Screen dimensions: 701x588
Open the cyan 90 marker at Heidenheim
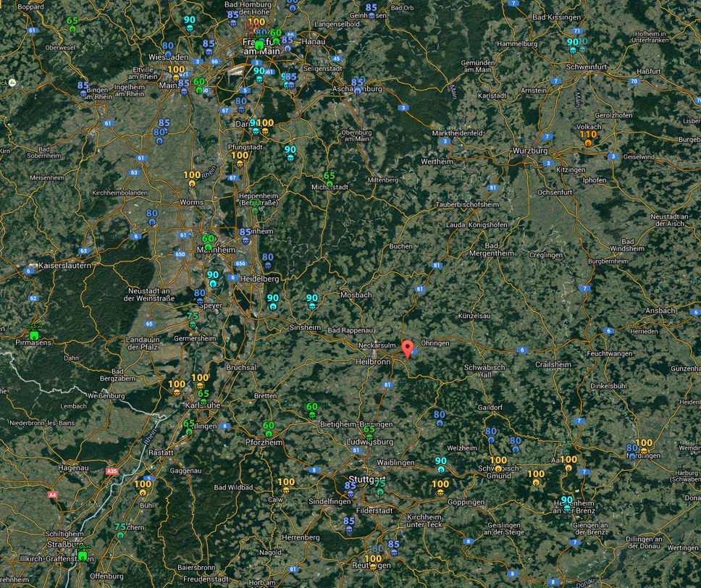pyautogui.click(x=567, y=503)
